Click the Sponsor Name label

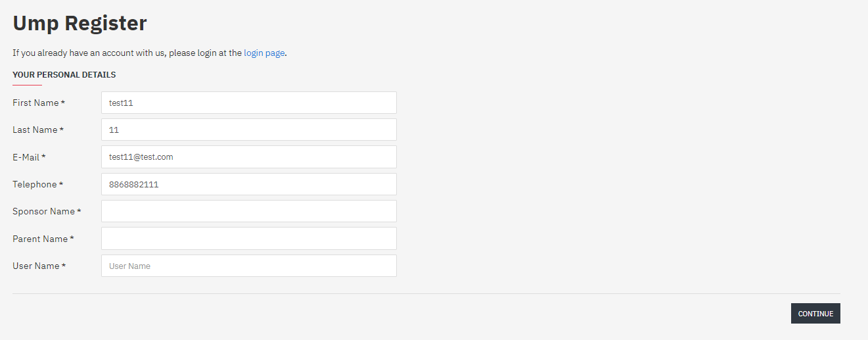pos(43,211)
